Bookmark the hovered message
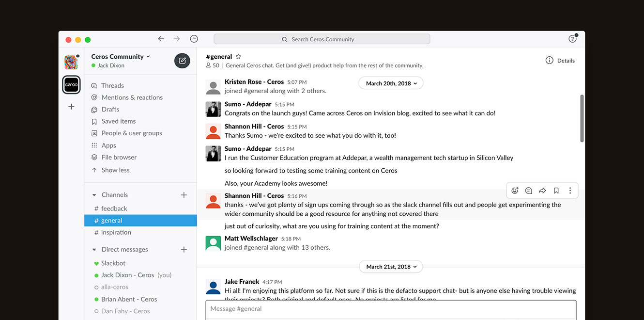 click(x=556, y=191)
